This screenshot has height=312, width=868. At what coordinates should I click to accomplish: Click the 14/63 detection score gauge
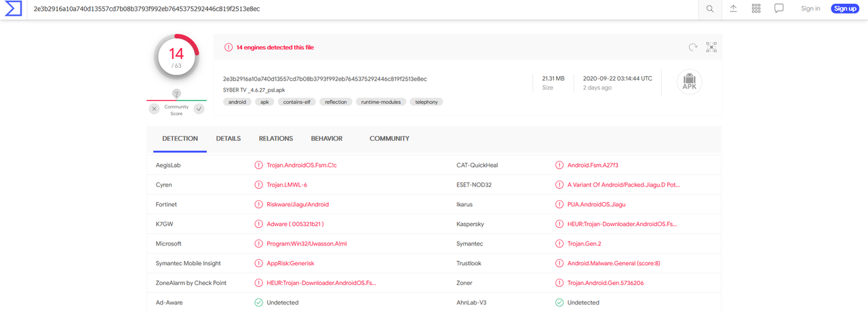pyautogui.click(x=176, y=56)
